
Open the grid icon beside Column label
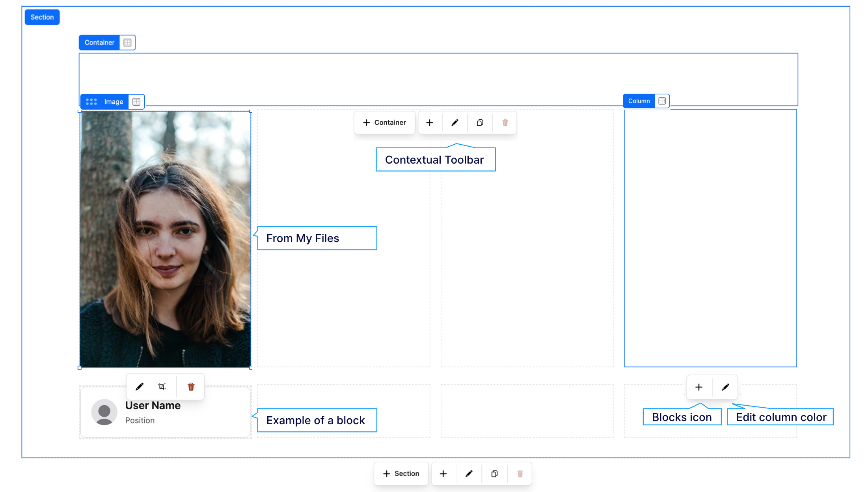[662, 101]
